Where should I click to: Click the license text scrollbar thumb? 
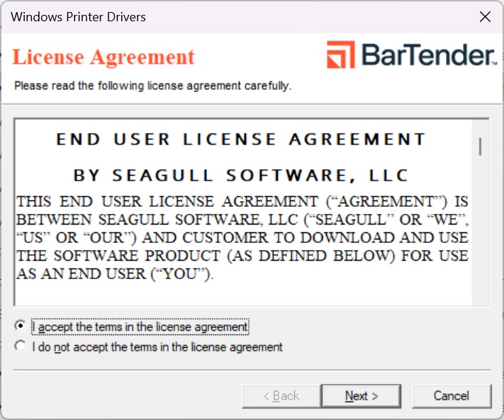click(x=481, y=146)
